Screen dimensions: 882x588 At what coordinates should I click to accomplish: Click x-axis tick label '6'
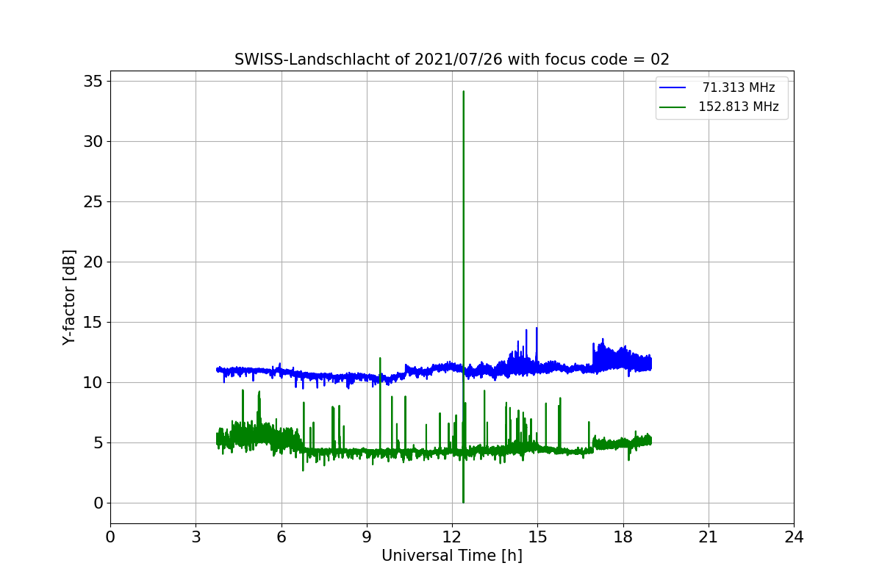(282, 537)
